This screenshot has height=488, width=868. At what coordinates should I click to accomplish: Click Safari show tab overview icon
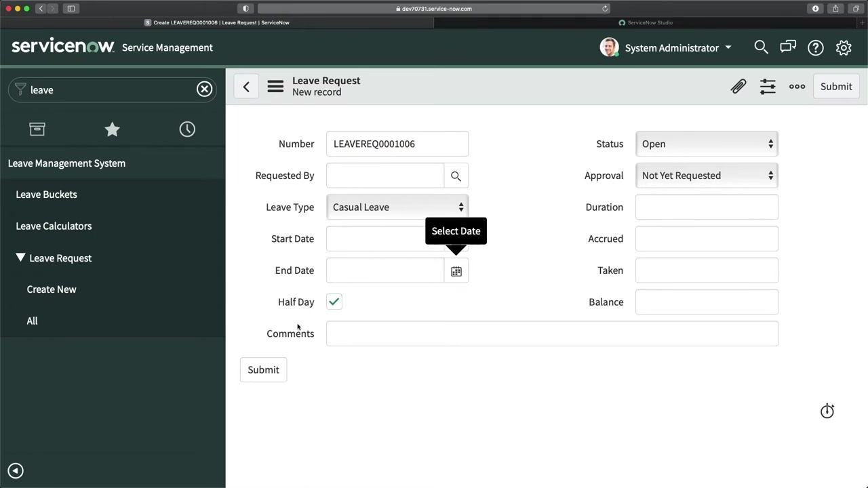point(856,9)
